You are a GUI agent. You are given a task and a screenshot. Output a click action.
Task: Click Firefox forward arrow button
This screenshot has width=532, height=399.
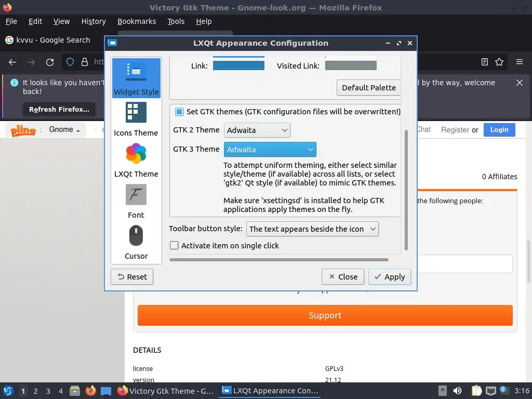coord(31,62)
